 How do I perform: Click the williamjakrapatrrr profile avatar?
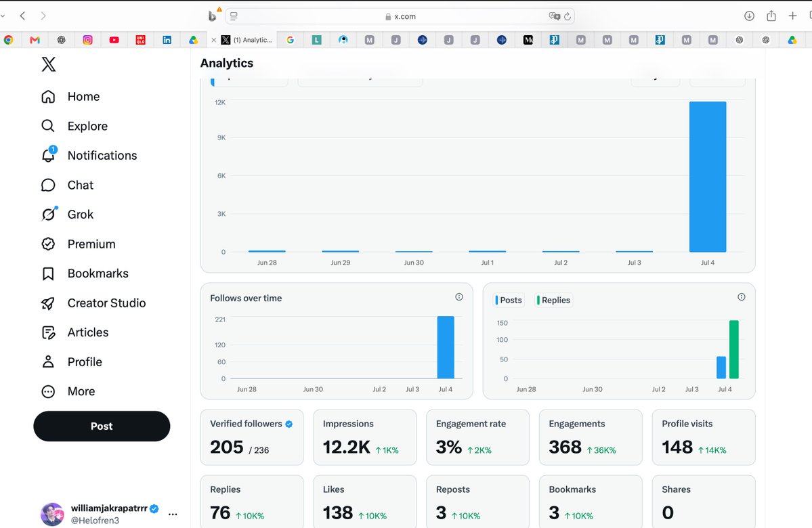(x=51, y=514)
